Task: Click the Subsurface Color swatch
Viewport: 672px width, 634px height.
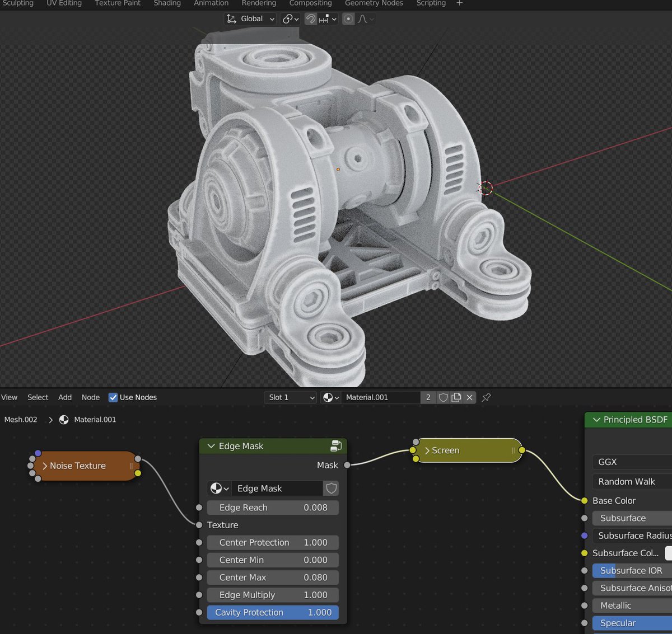Action: [669, 553]
